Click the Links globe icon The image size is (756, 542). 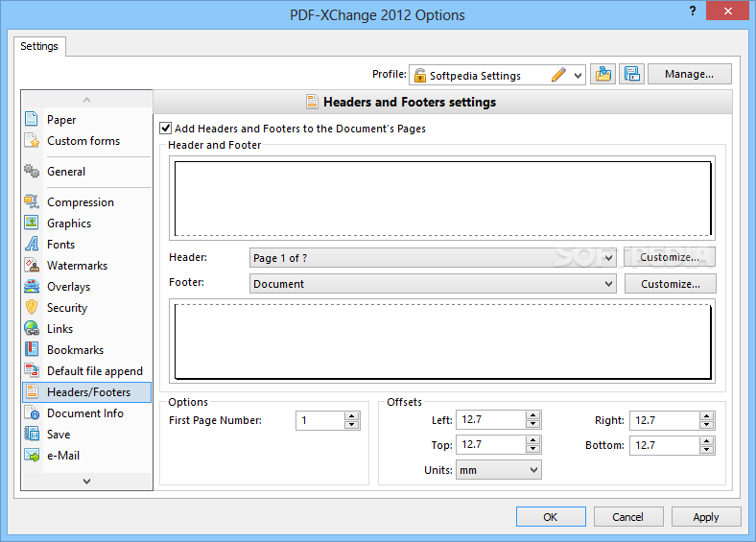32,328
